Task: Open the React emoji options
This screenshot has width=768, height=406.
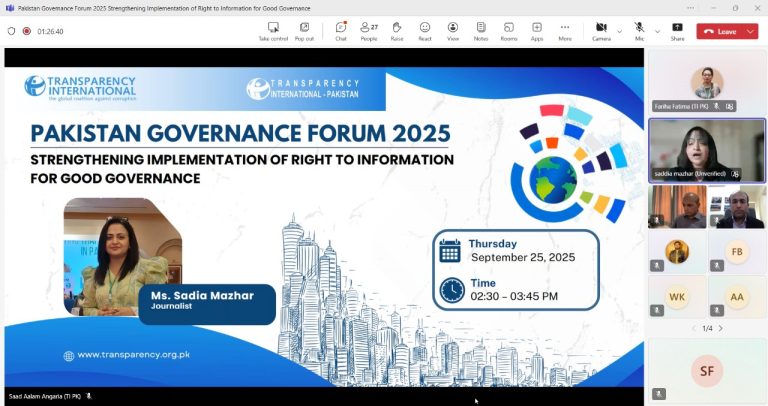Action: (425, 30)
